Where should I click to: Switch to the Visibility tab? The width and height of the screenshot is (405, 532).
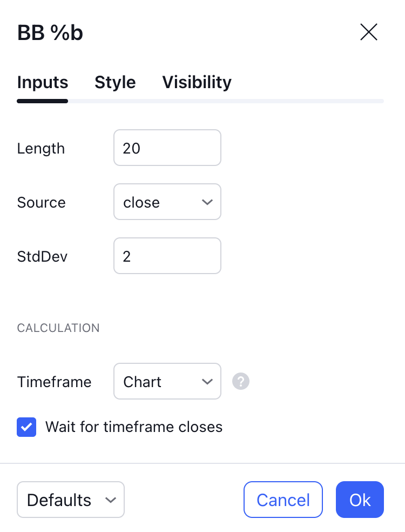[x=197, y=82]
